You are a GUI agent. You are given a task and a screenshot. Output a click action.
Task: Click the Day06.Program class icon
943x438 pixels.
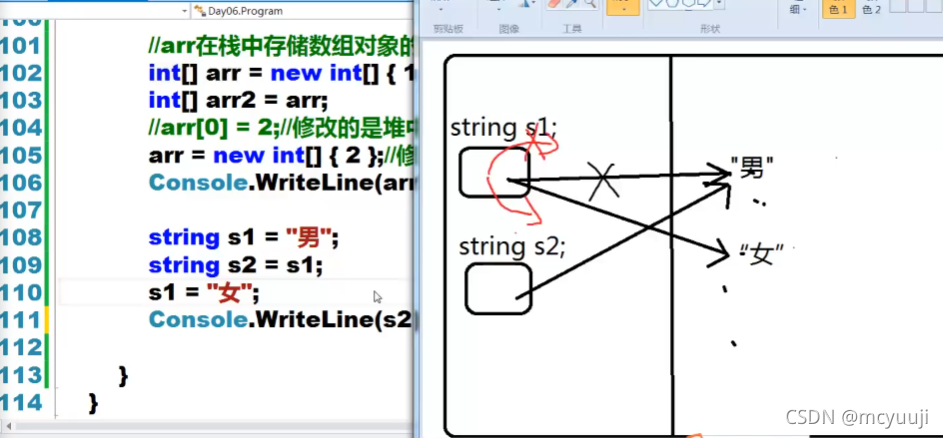(x=200, y=11)
